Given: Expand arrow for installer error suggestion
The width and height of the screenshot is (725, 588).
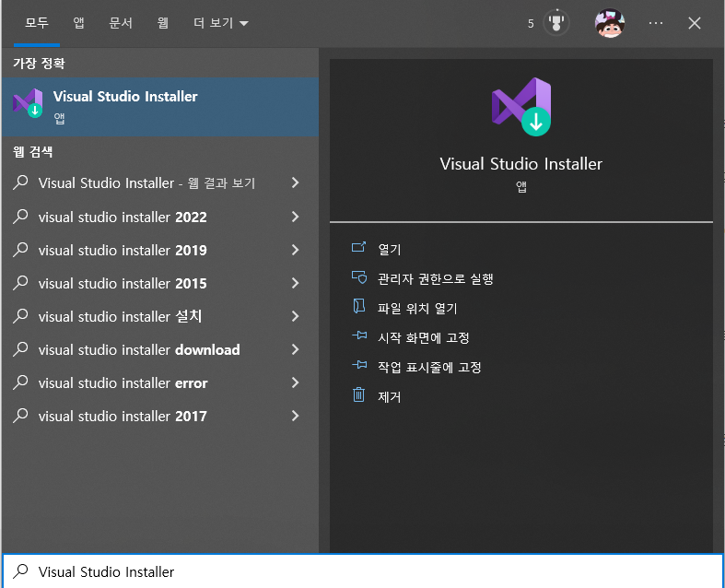Looking at the screenshot, I should point(295,382).
